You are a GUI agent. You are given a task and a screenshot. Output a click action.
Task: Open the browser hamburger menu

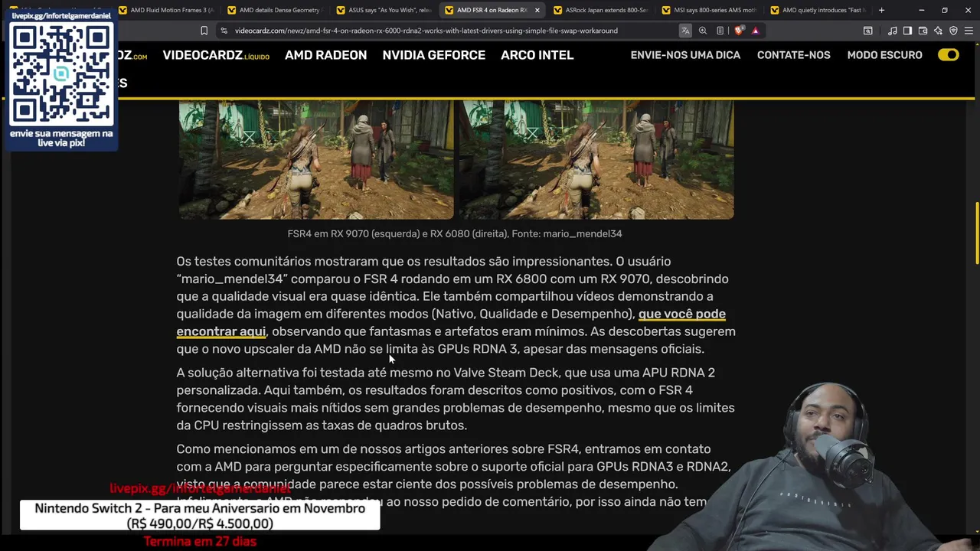(969, 31)
